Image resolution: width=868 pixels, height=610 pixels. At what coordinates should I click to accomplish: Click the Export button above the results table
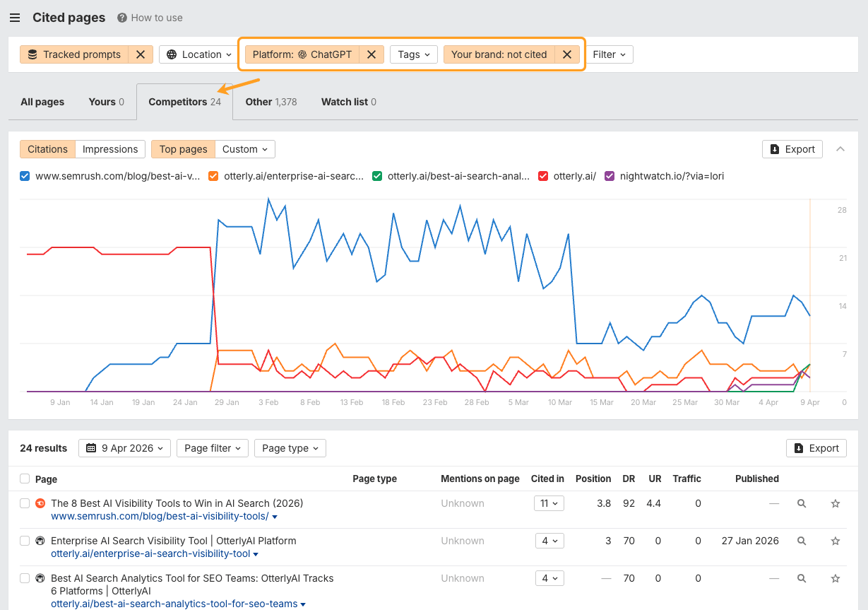point(816,448)
